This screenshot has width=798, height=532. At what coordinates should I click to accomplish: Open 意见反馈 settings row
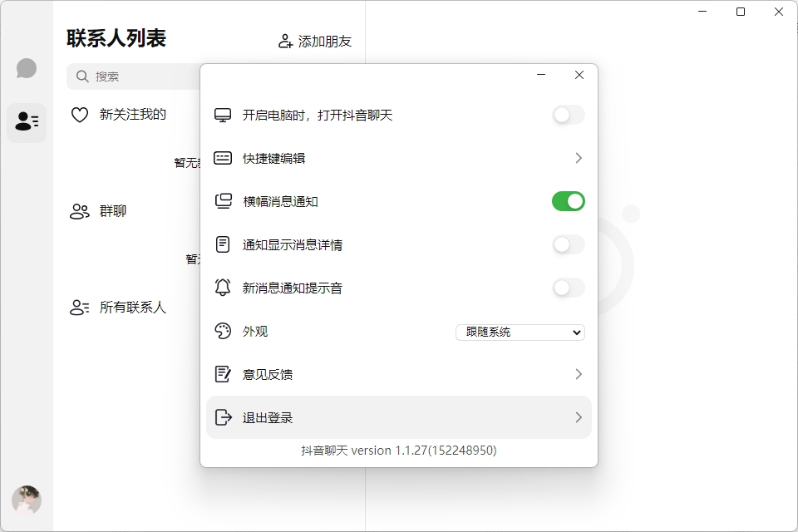tap(399, 374)
